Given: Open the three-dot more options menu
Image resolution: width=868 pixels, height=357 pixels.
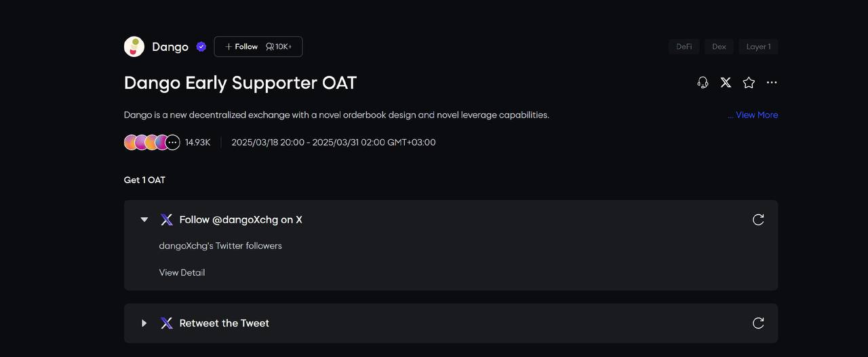Looking at the screenshot, I should click(772, 83).
